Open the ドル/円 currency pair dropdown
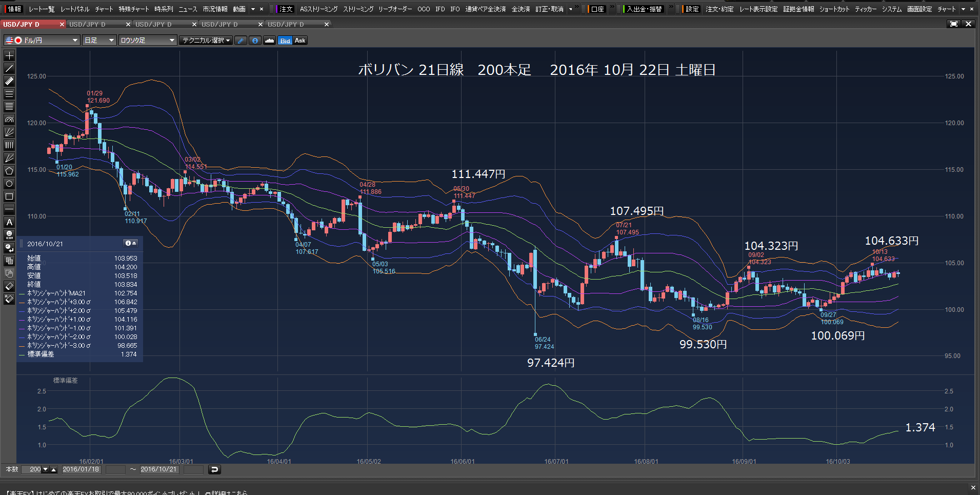980x495 pixels. [42, 40]
